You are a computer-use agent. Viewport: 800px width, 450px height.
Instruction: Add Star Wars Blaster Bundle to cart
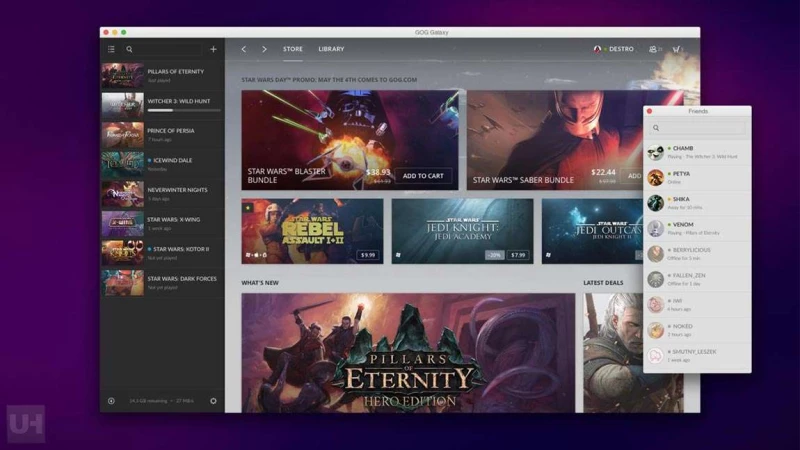[423, 176]
